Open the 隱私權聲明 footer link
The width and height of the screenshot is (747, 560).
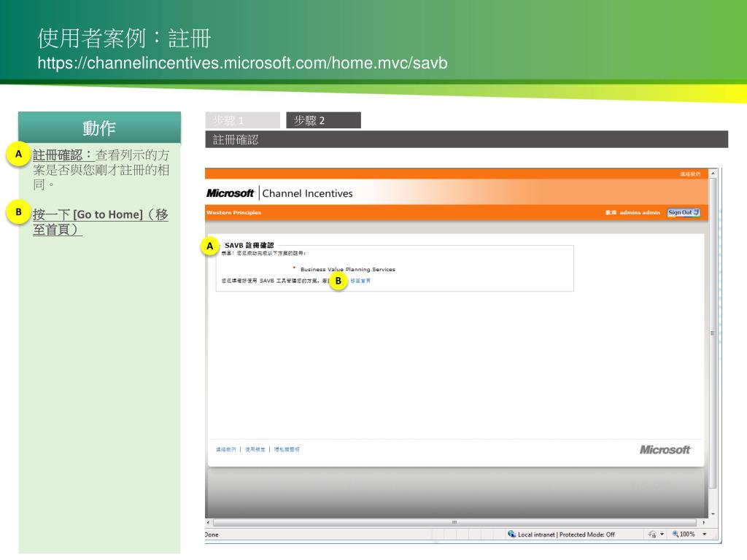(x=287, y=449)
